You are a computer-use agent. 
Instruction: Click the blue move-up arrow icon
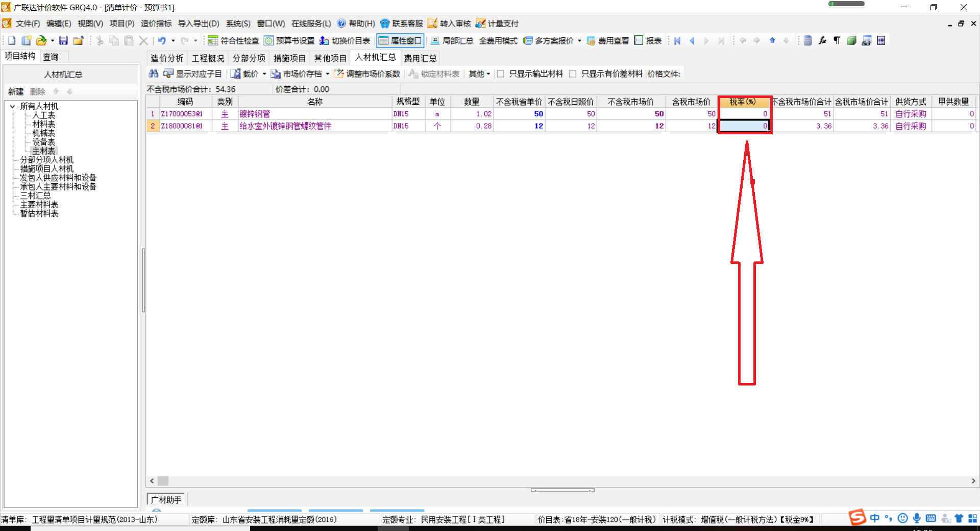tap(772, 41)
